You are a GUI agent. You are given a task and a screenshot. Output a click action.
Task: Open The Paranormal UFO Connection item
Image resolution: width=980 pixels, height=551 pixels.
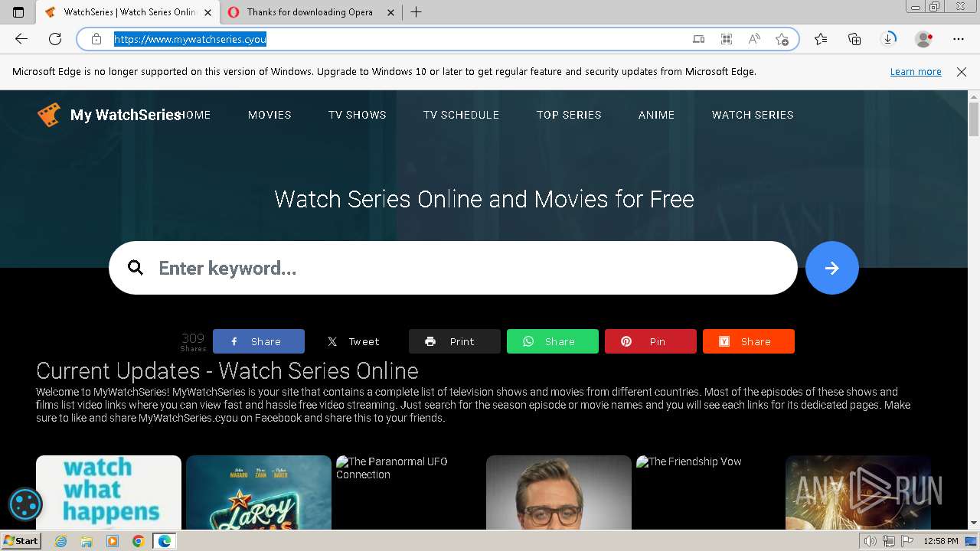(409, 492)
